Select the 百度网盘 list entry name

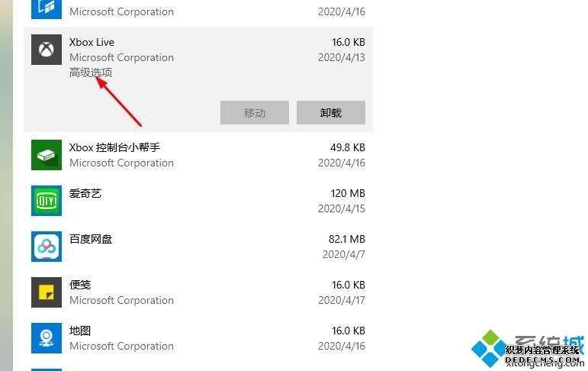coord(91,239)
